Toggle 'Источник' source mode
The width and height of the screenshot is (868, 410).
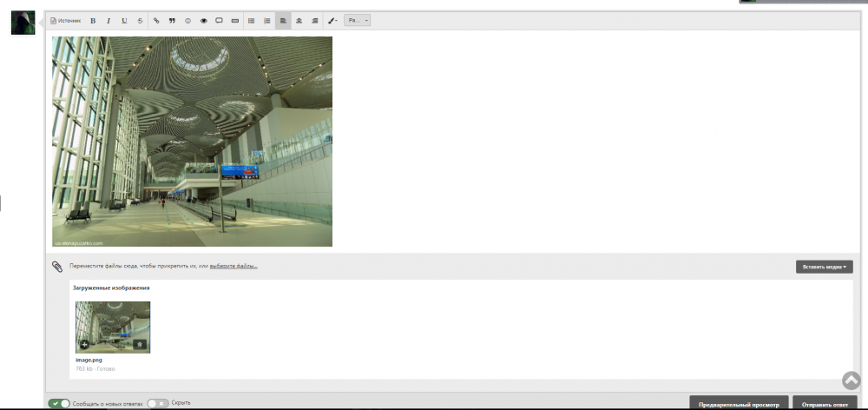point(65,20)
